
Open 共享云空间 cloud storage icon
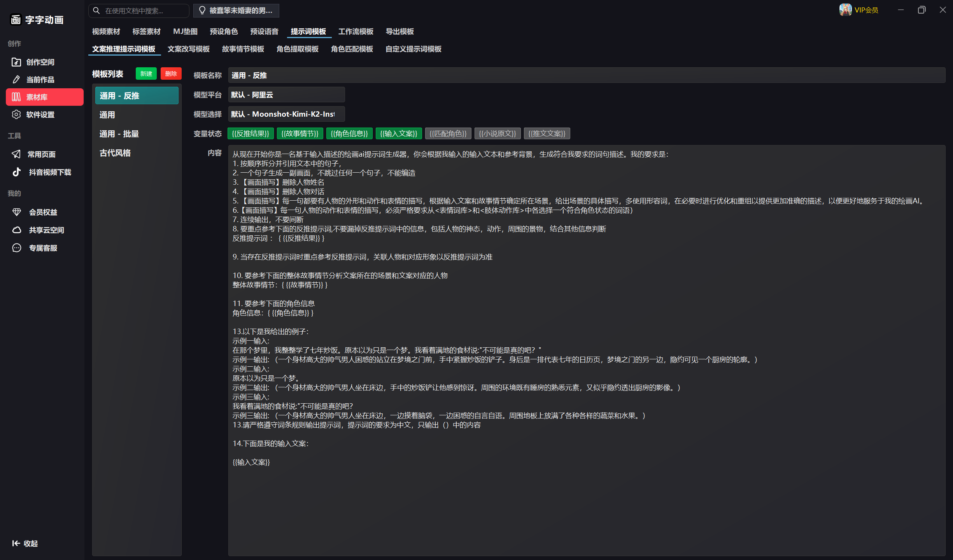17,230
